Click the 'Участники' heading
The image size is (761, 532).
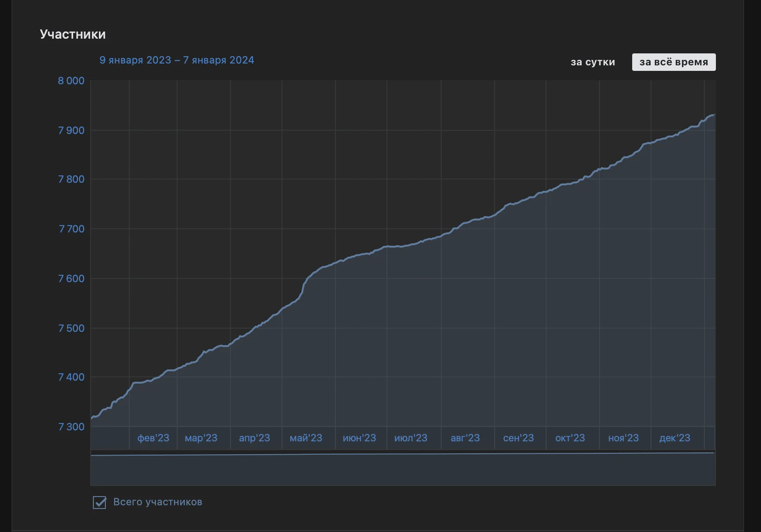73,35
